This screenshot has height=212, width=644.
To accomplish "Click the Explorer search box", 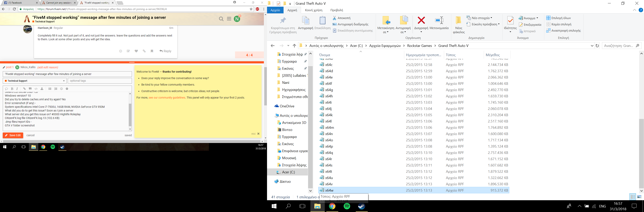I will (x=622, y=46).
